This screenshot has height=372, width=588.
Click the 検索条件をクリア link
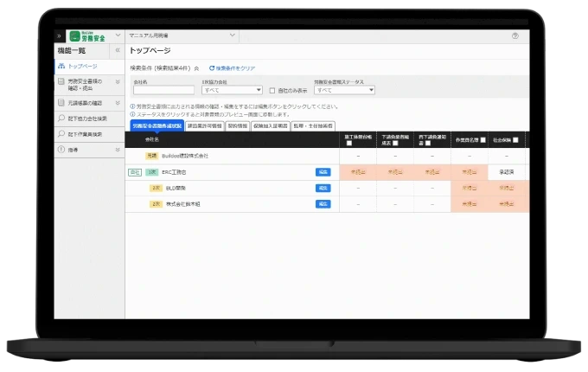click(235, 68)
